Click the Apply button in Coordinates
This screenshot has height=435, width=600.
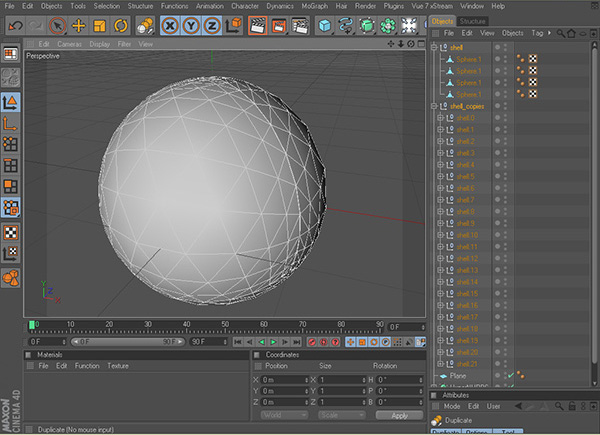[399, 415]
